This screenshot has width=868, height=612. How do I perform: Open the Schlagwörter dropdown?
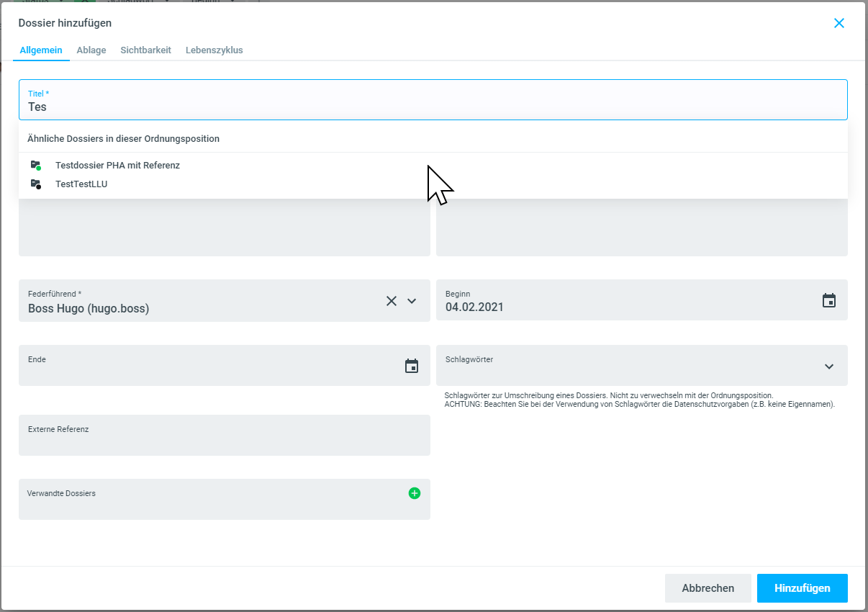click(828, 366)
